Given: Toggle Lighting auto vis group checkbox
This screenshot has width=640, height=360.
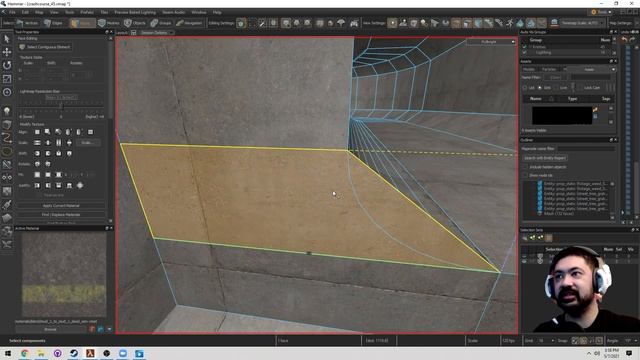Looking at the screenshot, I should pyautogui.click(x=524, y=52).
